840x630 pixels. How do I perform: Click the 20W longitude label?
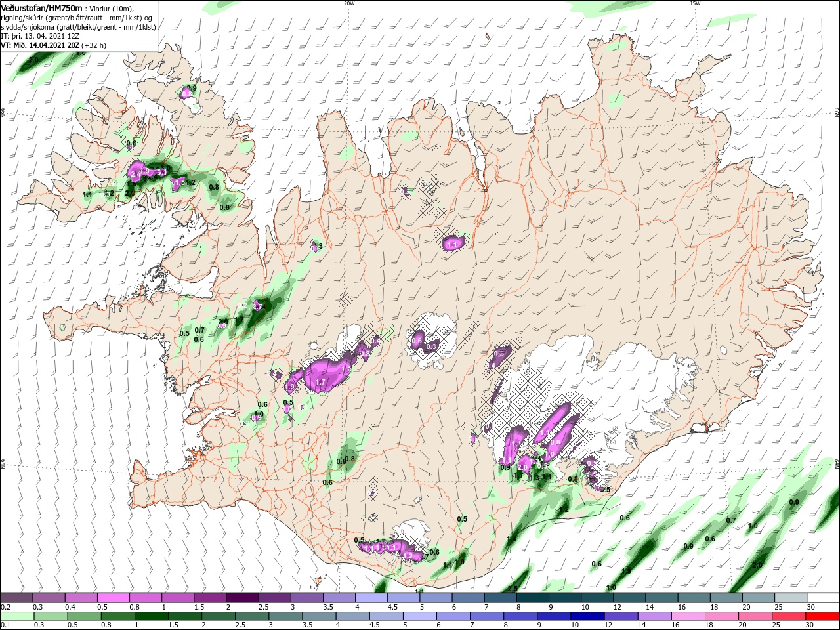coord(349,3)
